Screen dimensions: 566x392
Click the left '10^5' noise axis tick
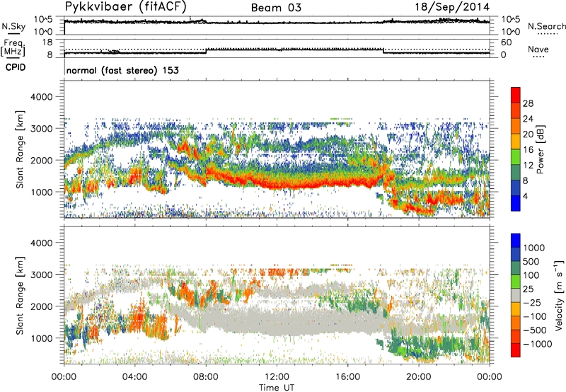43,20
